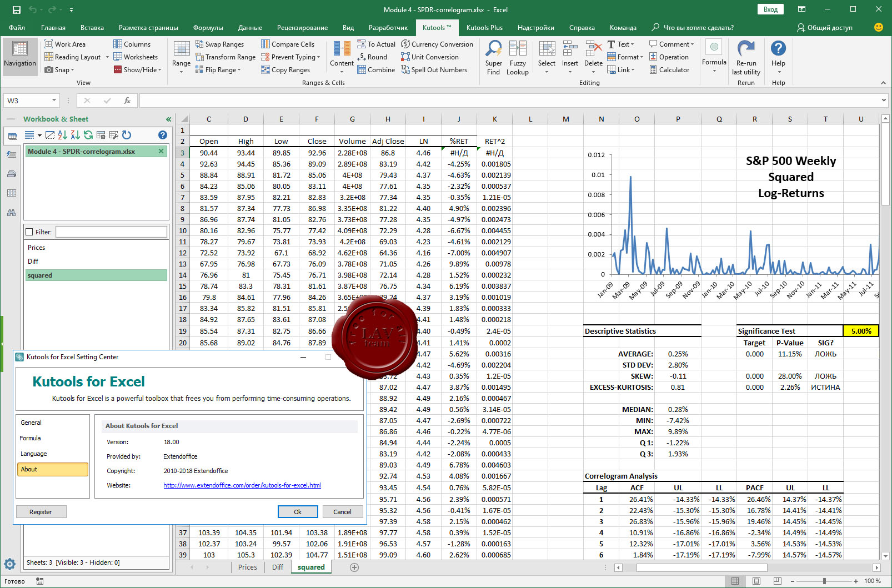Open the Fuzzy Lookup tool
892x588 pixels.
coord(518,58)
